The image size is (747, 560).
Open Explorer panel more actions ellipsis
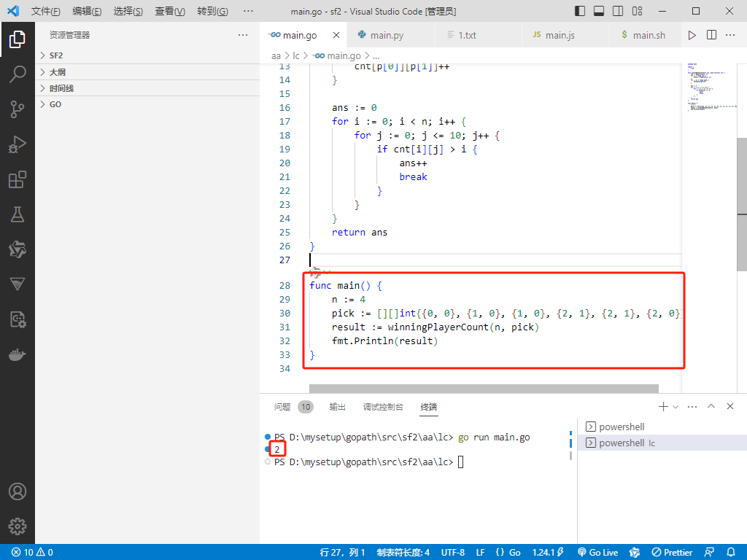pos(243,35)
